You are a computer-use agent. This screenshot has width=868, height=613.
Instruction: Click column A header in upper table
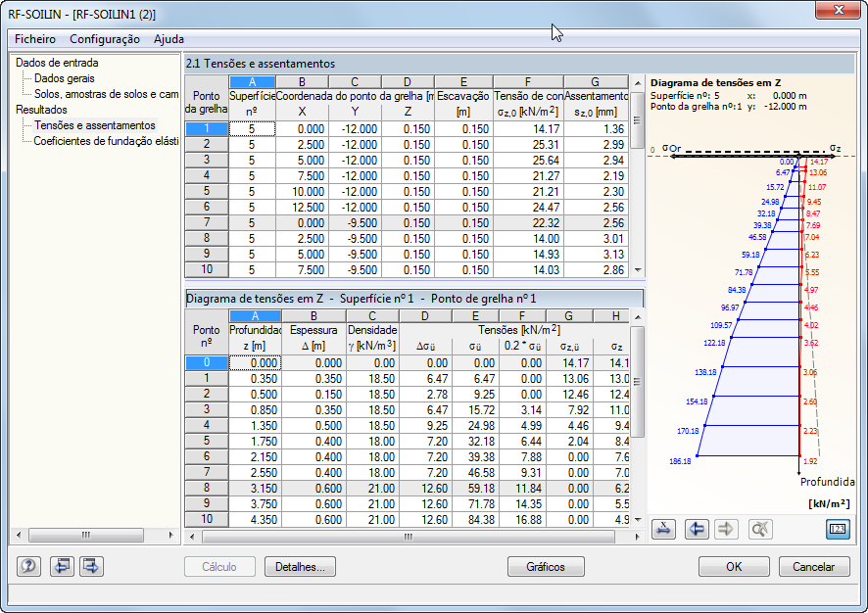coord(252,82)
